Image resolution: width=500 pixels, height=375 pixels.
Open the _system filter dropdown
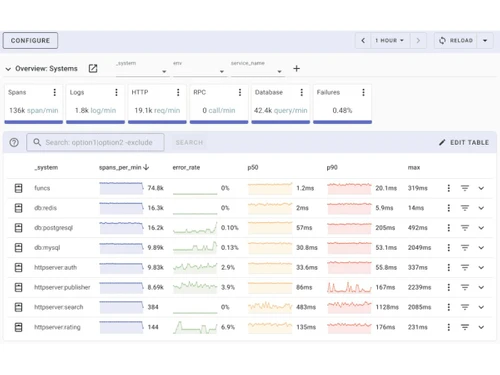point(142,68)
